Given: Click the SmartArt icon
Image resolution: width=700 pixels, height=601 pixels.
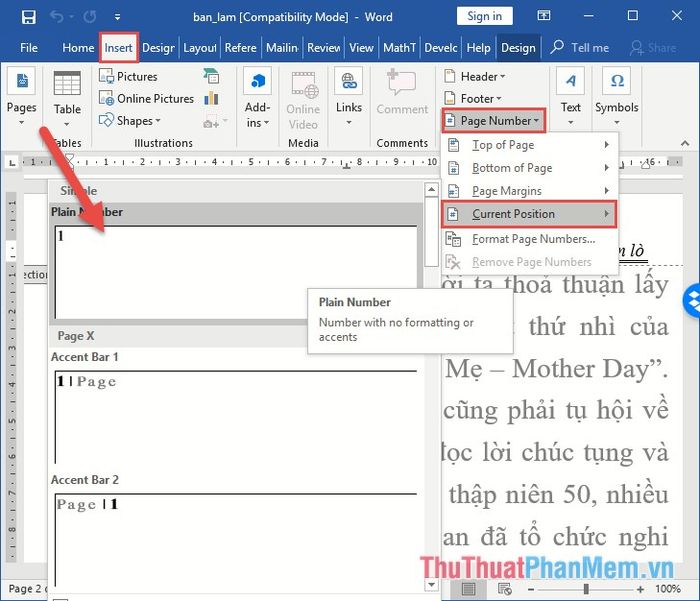Looking at the screenshot, I should coord(211,76).
